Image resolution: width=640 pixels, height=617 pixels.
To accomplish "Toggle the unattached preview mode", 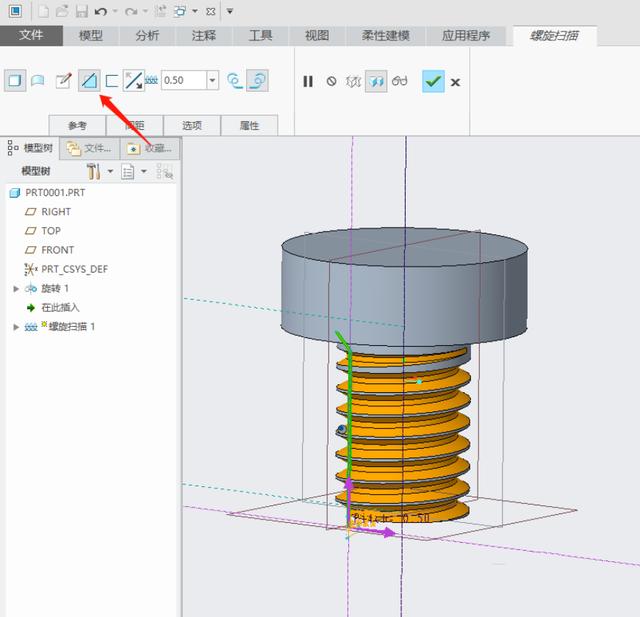I will pos(353,82).
